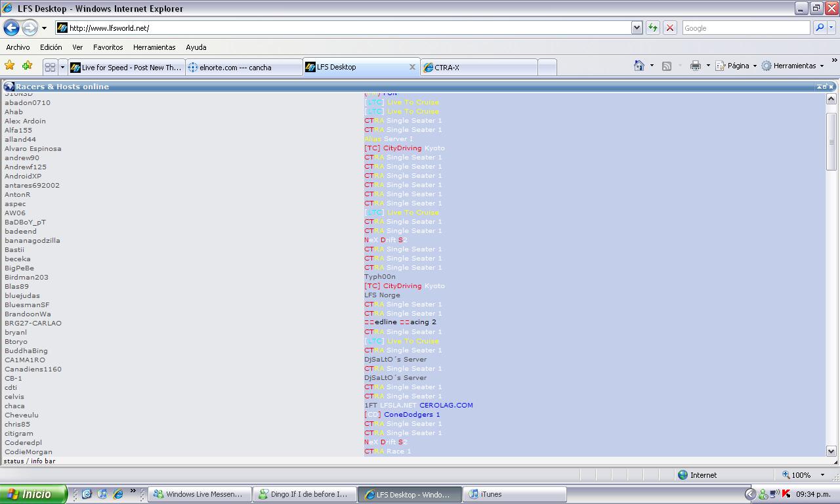Click the racer name Alvaro Espinosa
840x504 pixels.
tap(33, 148)
